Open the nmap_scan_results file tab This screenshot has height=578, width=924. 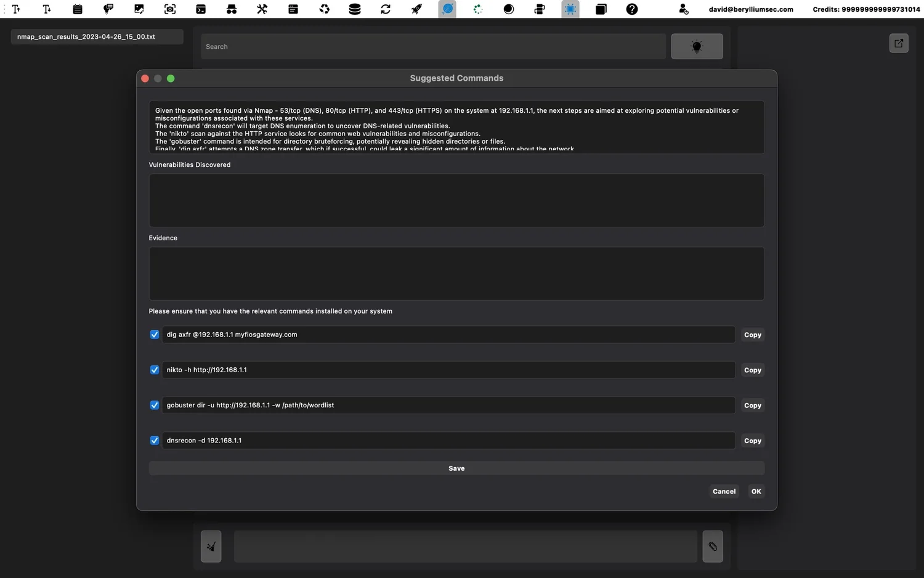pyautogui.click(x=97, y=36)
